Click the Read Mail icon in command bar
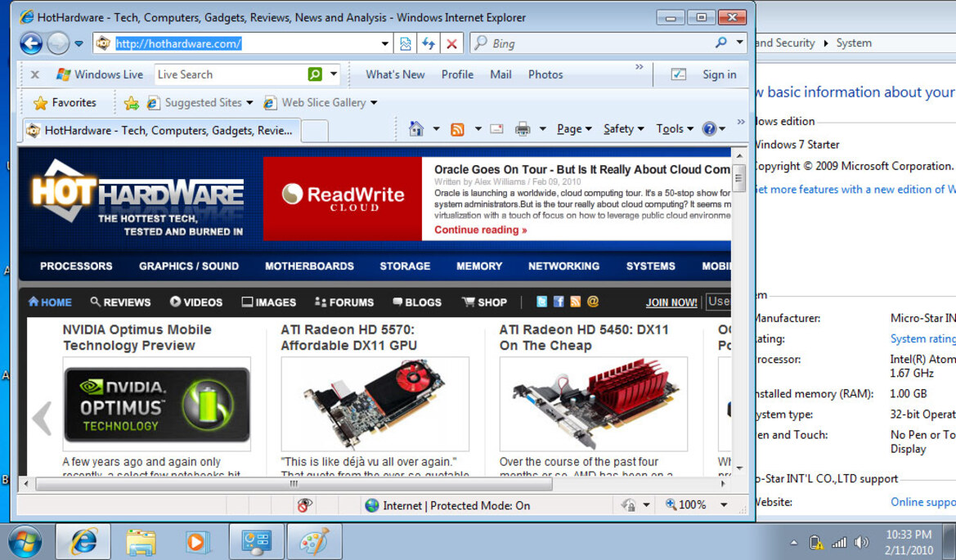The image size is (956, 560). (497, 128)
